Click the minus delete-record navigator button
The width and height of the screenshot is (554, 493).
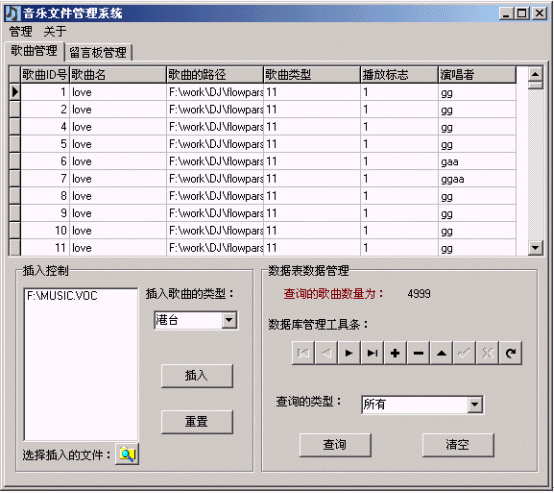coord(418,353)
